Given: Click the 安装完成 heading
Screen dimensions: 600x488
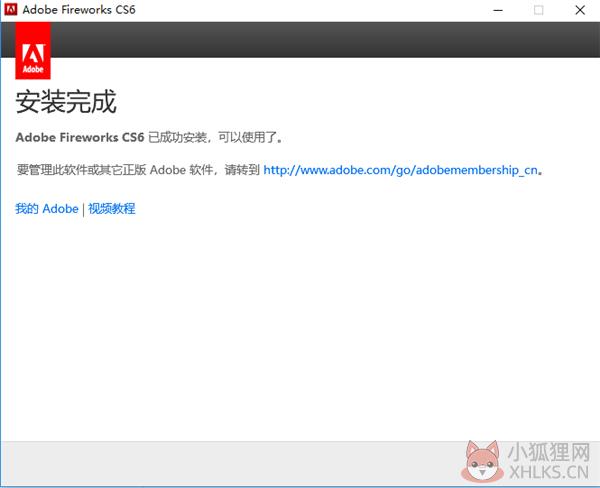Looking at the screenshot, I should 66,101.
